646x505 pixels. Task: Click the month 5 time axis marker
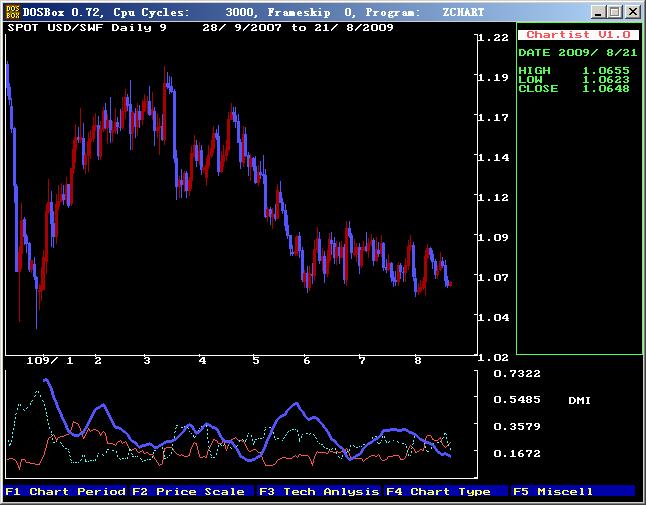click(256, 361)
